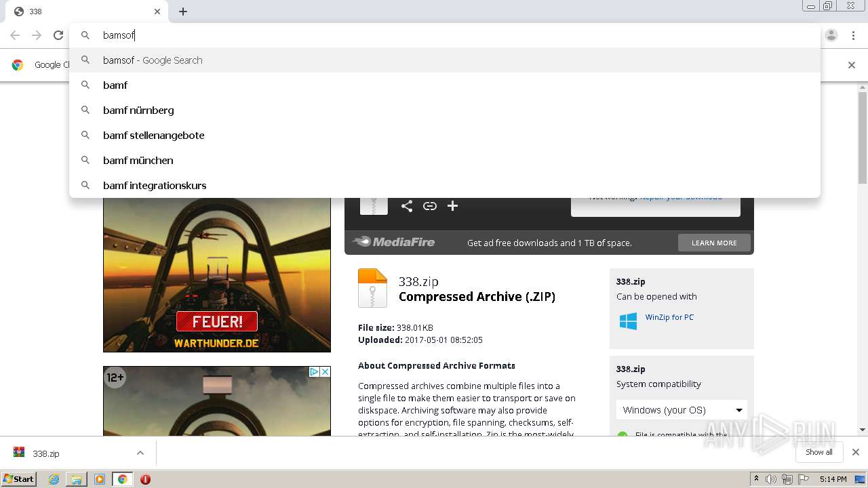The height and width of the screenshot is (488, 868).
Task: Select the 'bamf' search suggestion
Action: click(445, 85)
